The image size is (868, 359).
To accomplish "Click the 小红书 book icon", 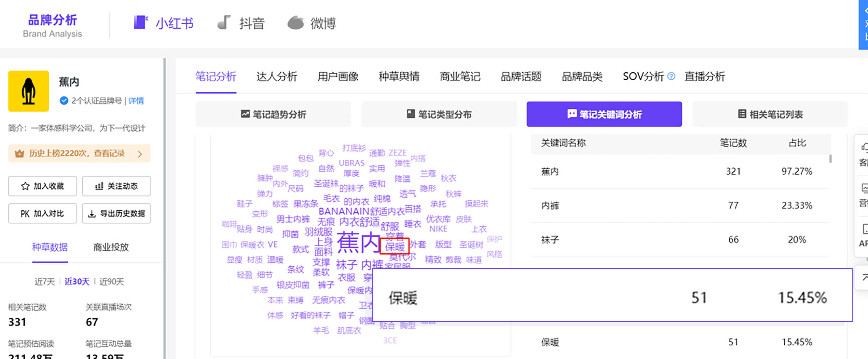I will 141,22.
